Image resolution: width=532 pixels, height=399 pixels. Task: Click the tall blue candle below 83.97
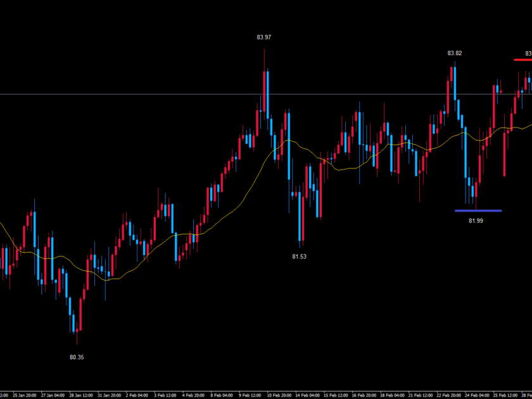pyautogui.click(x=267, y=94)
